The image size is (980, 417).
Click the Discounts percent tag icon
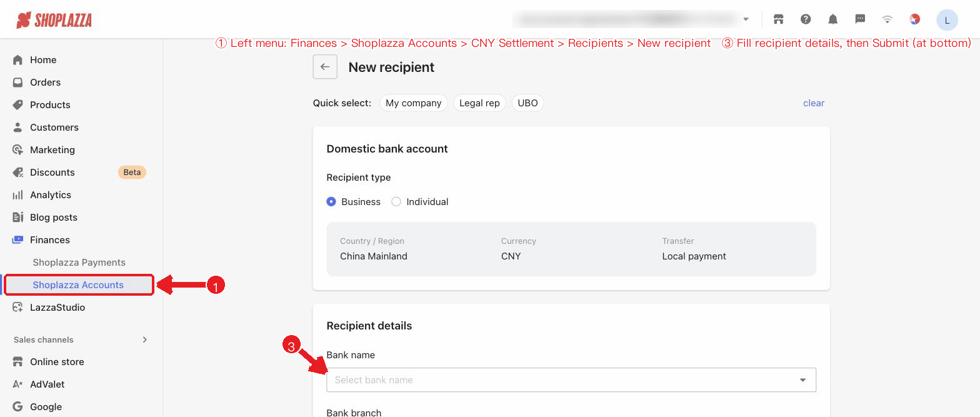coord(17,173)
